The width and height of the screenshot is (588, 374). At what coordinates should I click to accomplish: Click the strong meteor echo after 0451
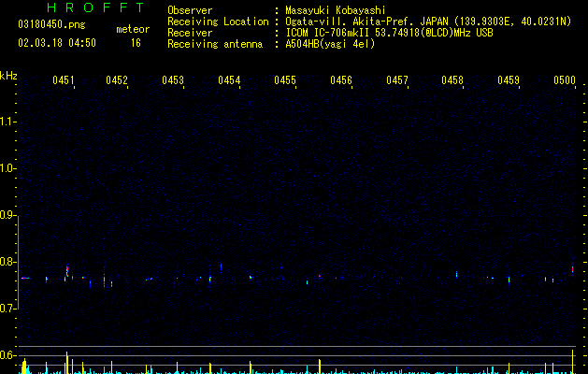click(67, 271)
